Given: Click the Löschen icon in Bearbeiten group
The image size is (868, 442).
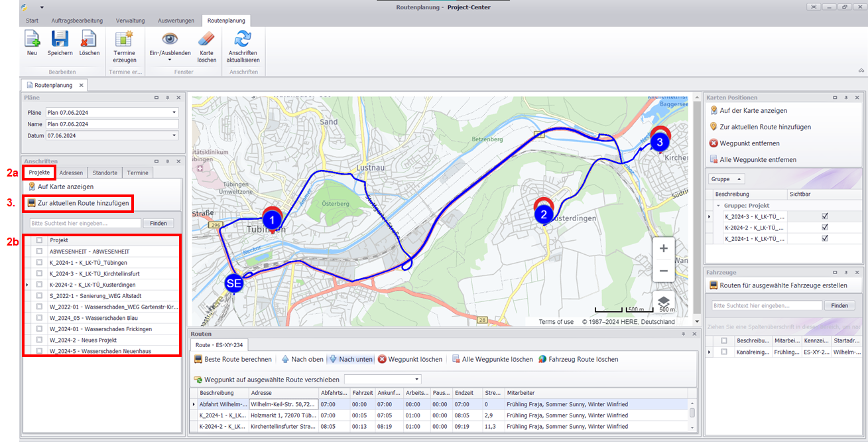Looking at the screenshot, I should coord(89,40).
